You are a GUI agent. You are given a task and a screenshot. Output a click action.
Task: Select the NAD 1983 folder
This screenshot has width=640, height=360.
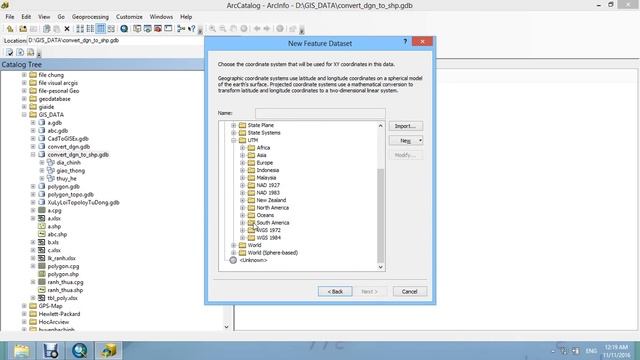pyautogui.click(x=268, y=193)
